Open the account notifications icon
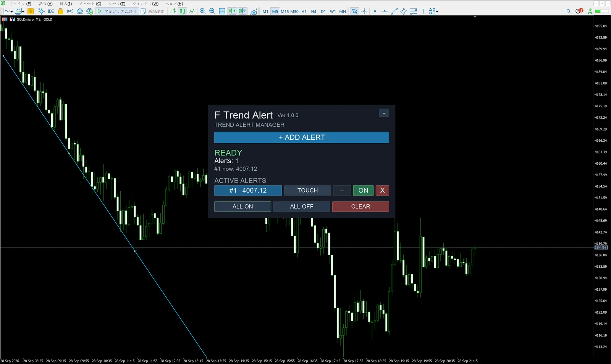This screenshot has height=364, width=611. click(x=579, y=11)
